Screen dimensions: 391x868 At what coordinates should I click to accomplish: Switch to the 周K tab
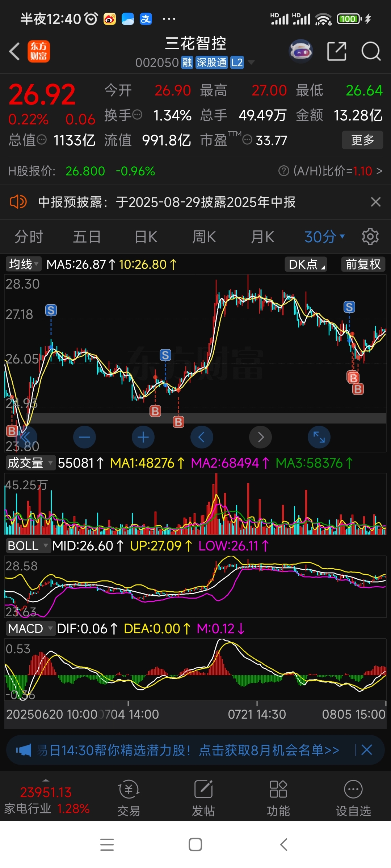204,237
